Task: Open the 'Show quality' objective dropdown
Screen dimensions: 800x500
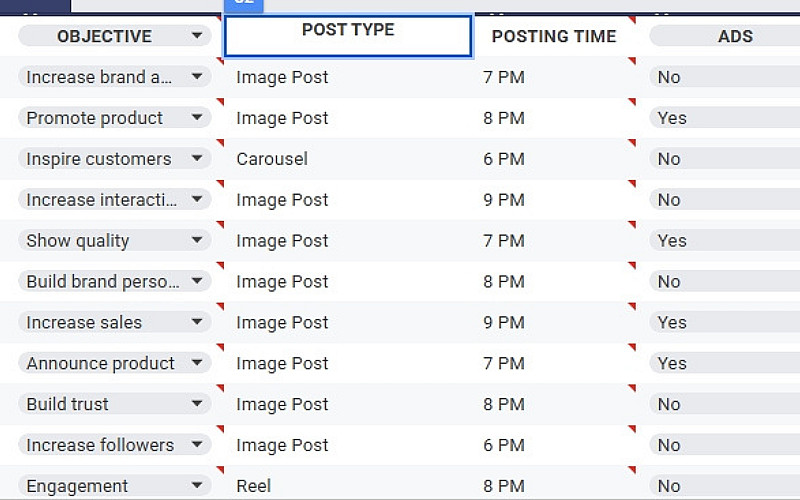Action: (196, 241)
